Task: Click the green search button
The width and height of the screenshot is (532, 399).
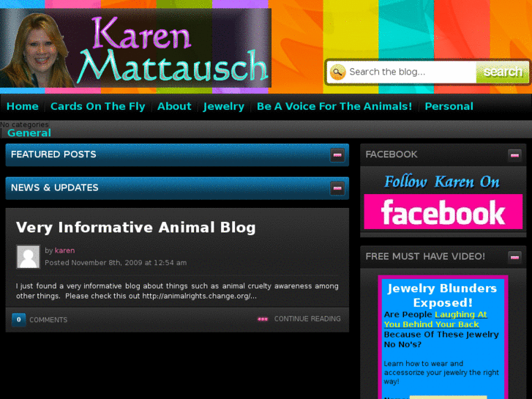Action: click(x=503, y=72)
